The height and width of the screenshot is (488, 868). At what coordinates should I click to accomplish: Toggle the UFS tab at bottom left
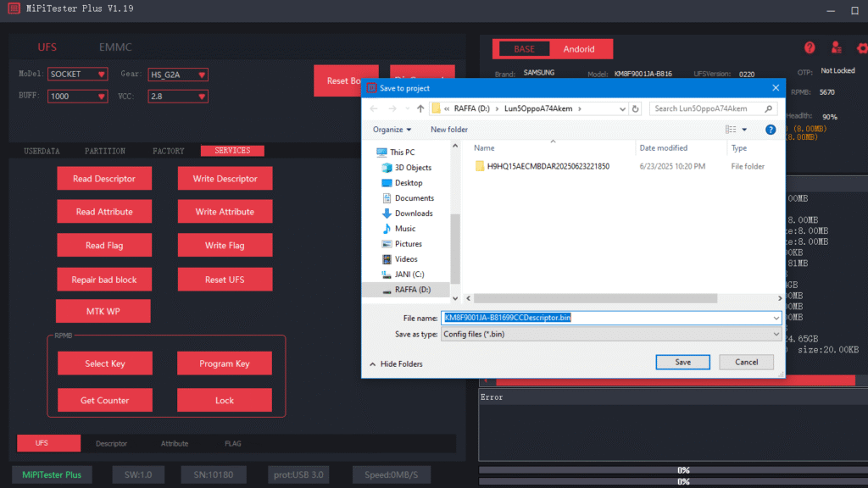pos(48,443)
